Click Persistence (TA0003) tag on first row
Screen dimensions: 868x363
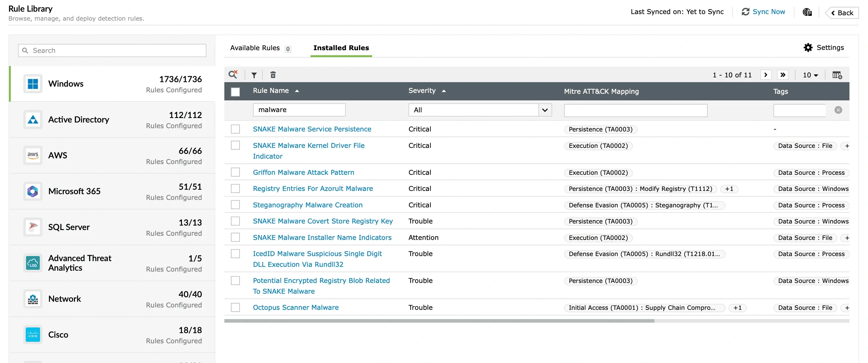pyautogui.click(x=601, y=130)
